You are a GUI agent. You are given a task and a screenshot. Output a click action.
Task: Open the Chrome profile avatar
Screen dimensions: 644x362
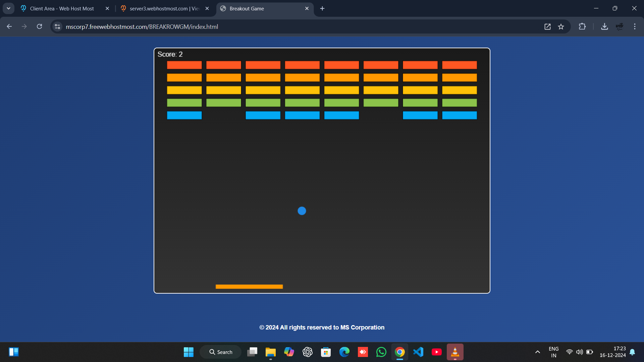point(620,26)
